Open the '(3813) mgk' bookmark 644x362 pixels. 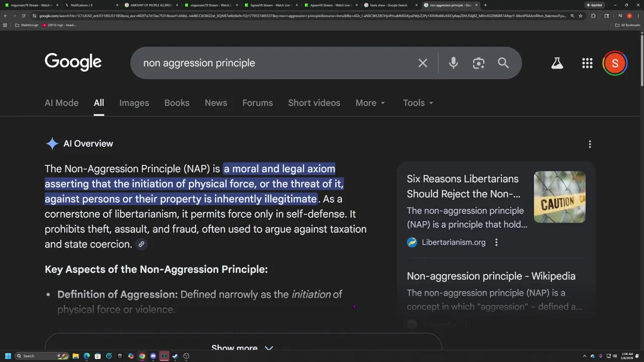tap(59, 25)
